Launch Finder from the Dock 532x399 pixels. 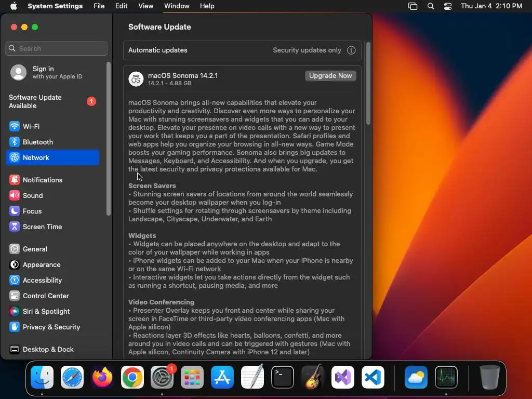pyautogui.click(x=42, y=377)
